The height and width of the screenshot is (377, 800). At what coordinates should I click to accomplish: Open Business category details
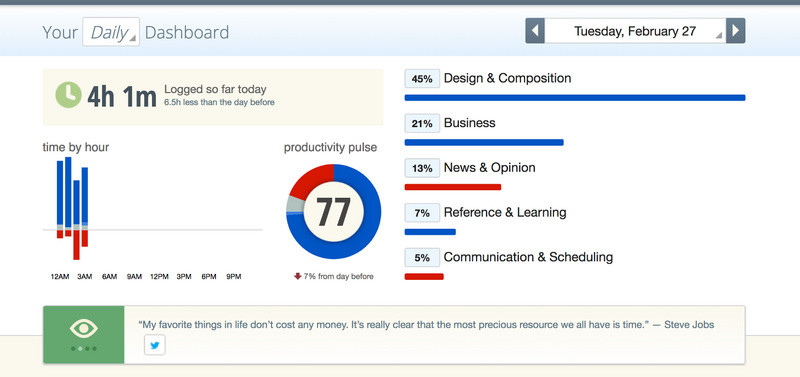click(469, 123)
